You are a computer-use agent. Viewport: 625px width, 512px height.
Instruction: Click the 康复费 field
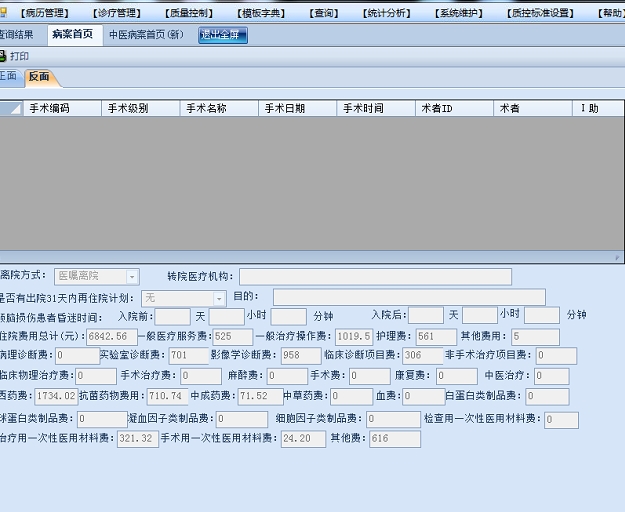coord(457,376)
